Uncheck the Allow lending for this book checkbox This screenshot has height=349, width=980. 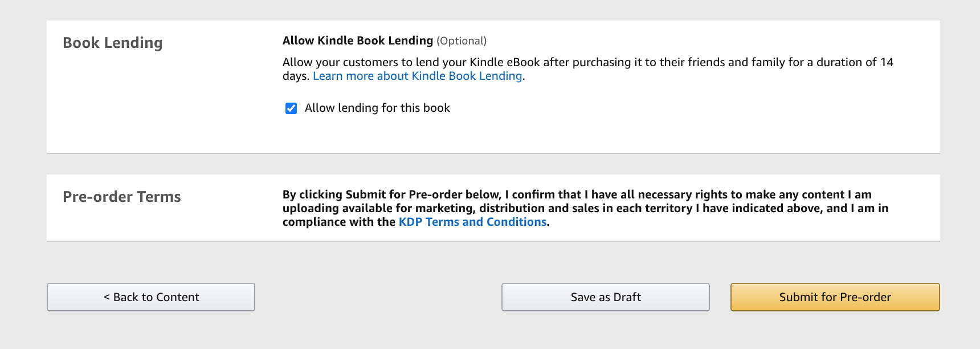[x=291, y=108]
